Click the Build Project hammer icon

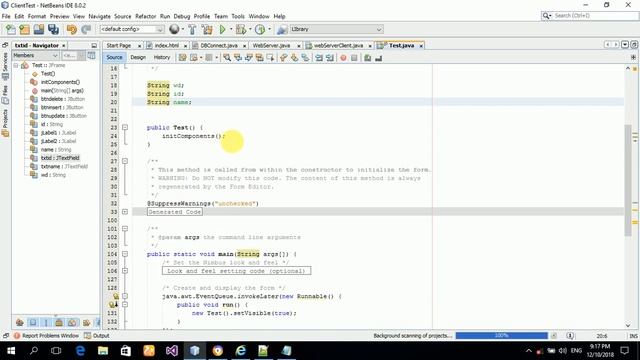pos(192,29)
